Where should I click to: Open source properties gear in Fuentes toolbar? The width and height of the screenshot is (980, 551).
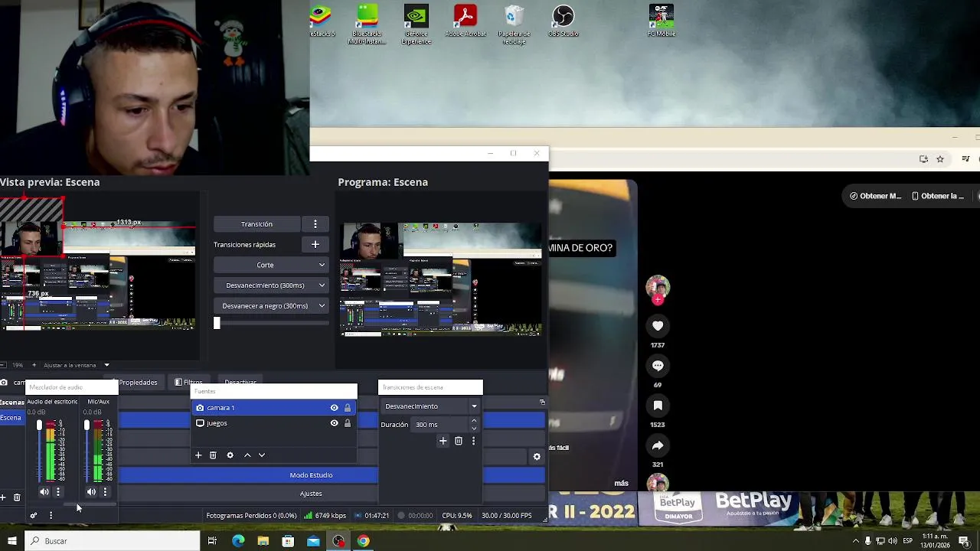tap(230, 455)
